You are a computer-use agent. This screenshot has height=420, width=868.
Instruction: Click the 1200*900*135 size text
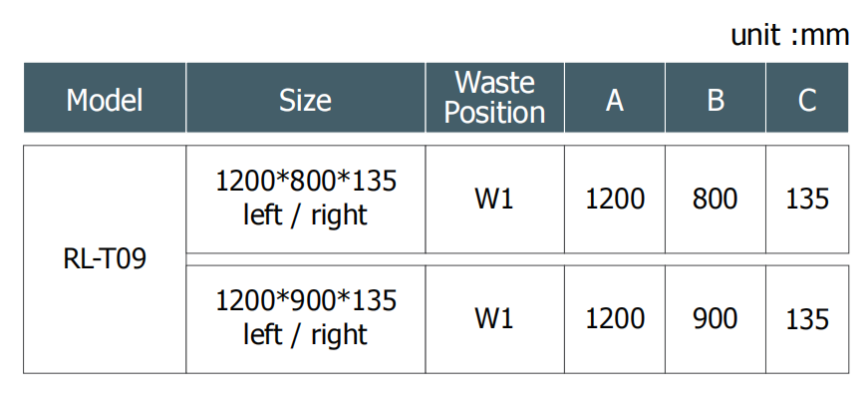(306, 300)
